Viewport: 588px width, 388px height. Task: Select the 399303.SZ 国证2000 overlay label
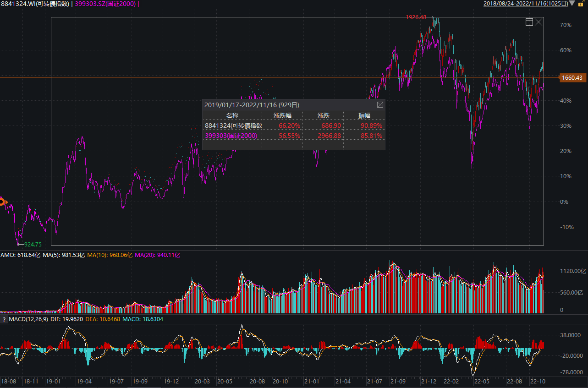click(x=105, y=4)
